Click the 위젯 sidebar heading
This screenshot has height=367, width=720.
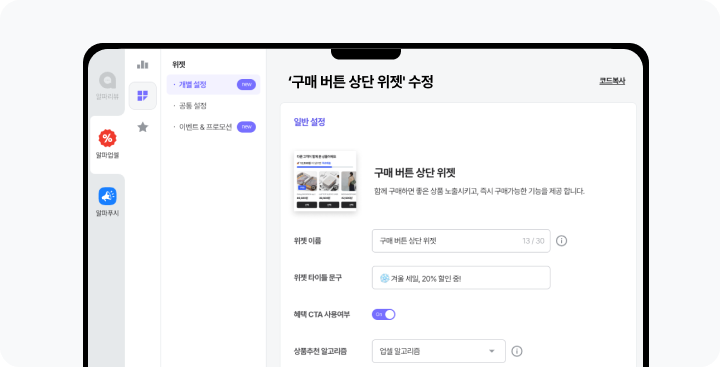(x=179, y=65)
